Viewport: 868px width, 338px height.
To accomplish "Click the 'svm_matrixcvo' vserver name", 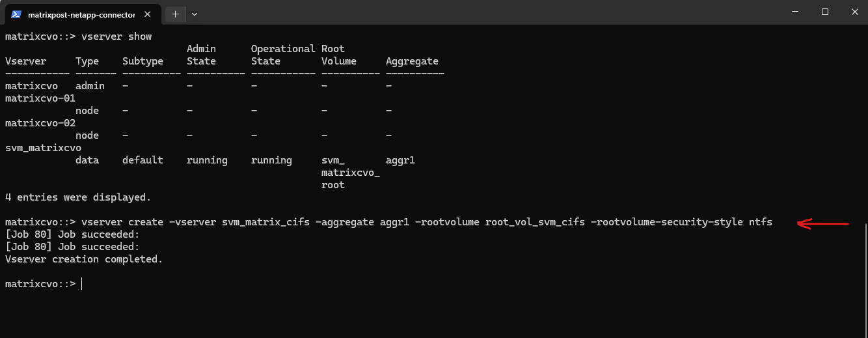I will [43, 148].
